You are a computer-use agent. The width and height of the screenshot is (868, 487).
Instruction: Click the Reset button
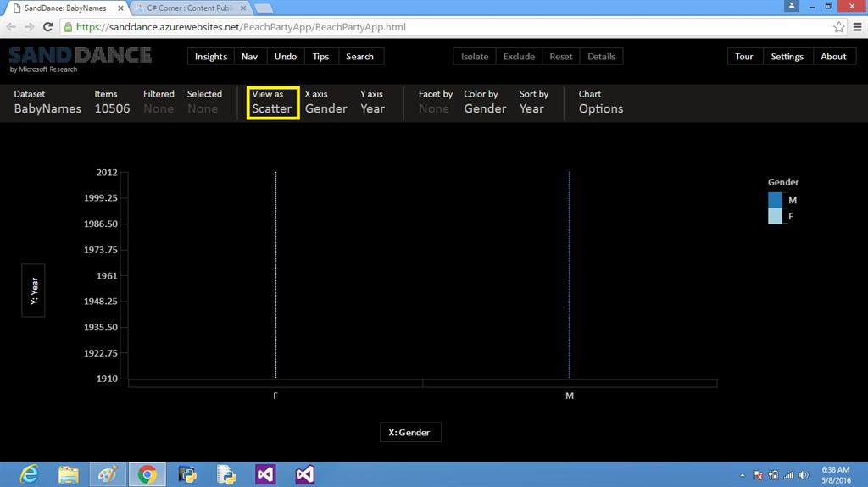pyautogui.click(x=561, y=57)
